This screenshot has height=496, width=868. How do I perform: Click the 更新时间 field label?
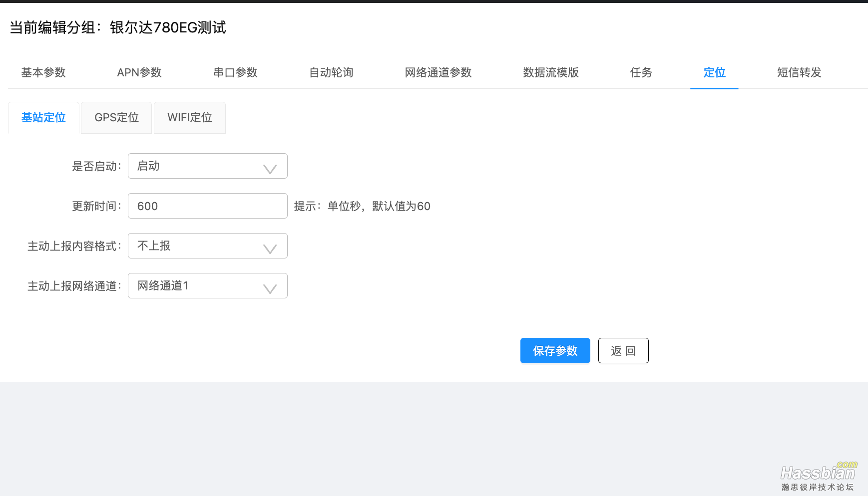tap(96, 206)
